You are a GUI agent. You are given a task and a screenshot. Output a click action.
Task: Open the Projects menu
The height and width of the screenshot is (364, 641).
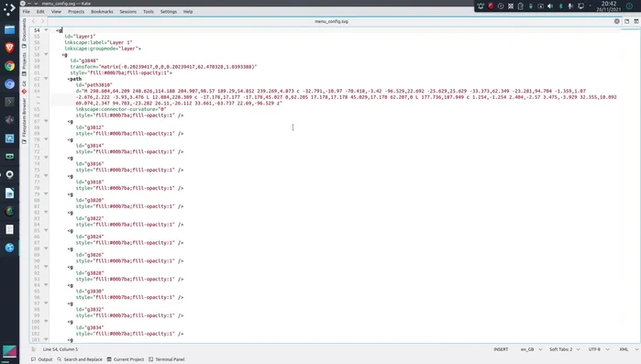pos(76,11)
